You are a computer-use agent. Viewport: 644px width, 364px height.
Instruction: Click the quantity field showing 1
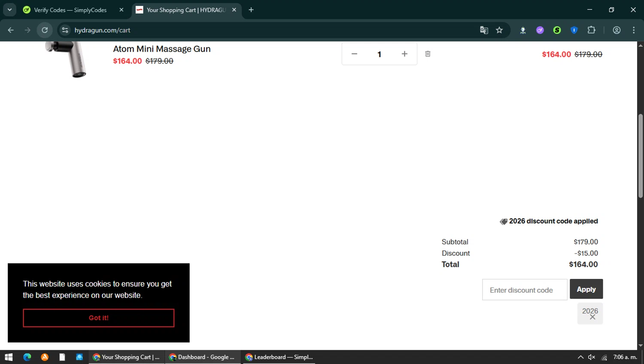379,54
